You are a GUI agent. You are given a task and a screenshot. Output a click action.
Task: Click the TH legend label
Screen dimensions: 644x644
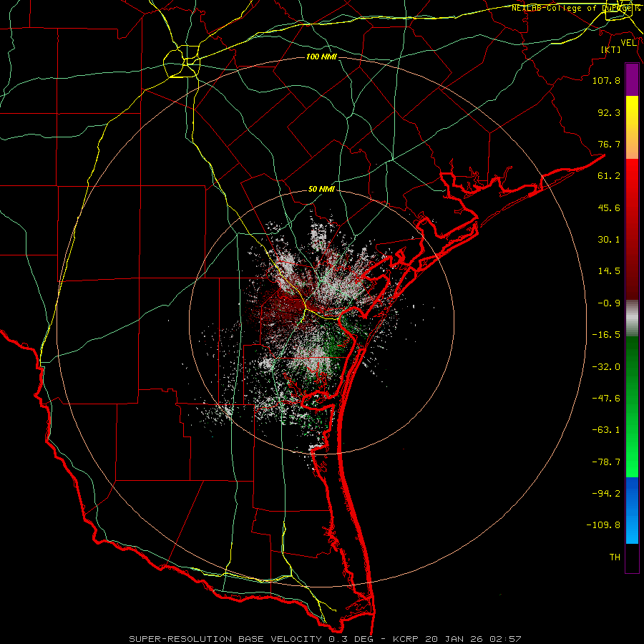click(615, 557)
